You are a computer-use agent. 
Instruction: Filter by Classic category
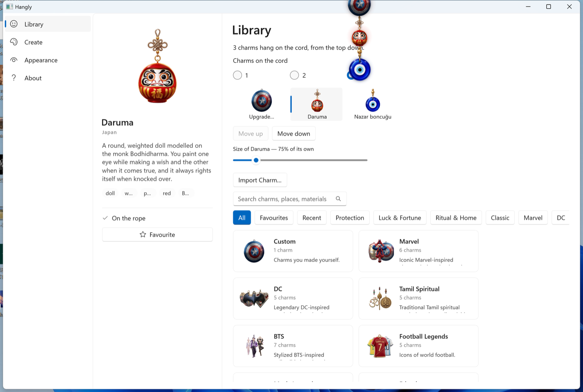pos(500,218)
